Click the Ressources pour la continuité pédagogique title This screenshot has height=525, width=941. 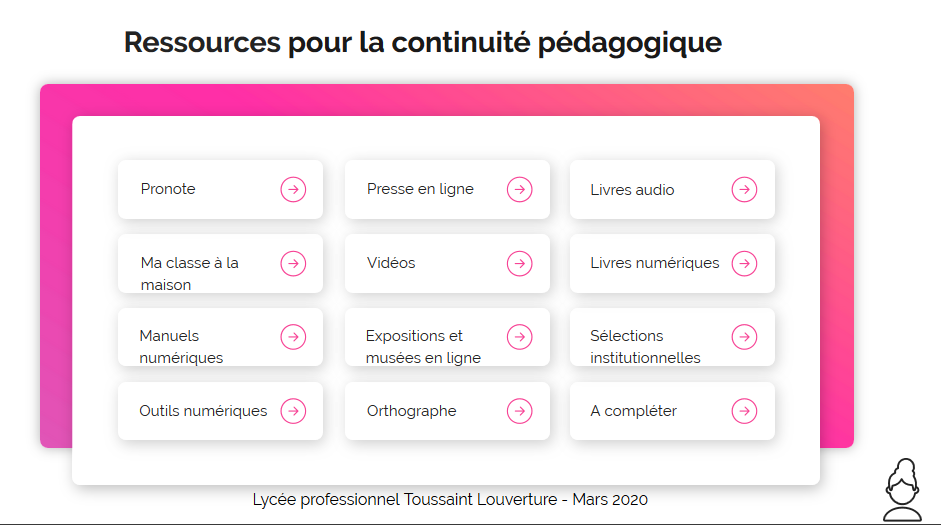pyautogui.click(x=422, y=43)
